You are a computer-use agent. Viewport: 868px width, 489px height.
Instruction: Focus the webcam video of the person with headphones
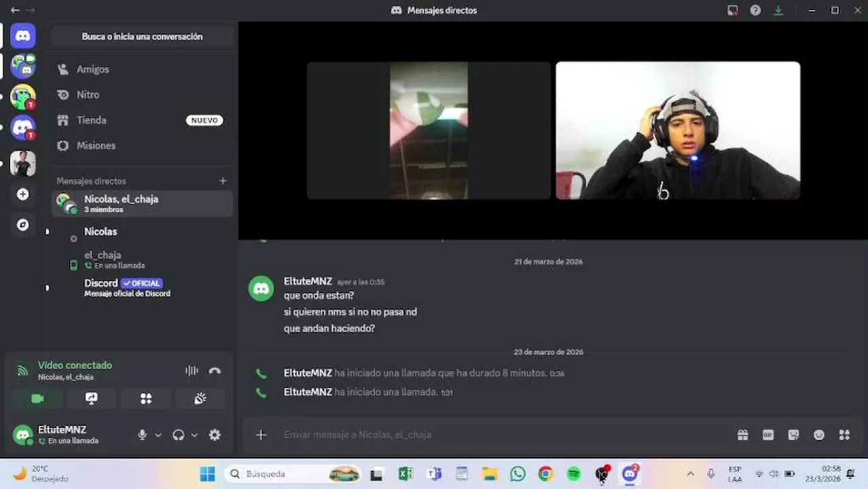678,130
